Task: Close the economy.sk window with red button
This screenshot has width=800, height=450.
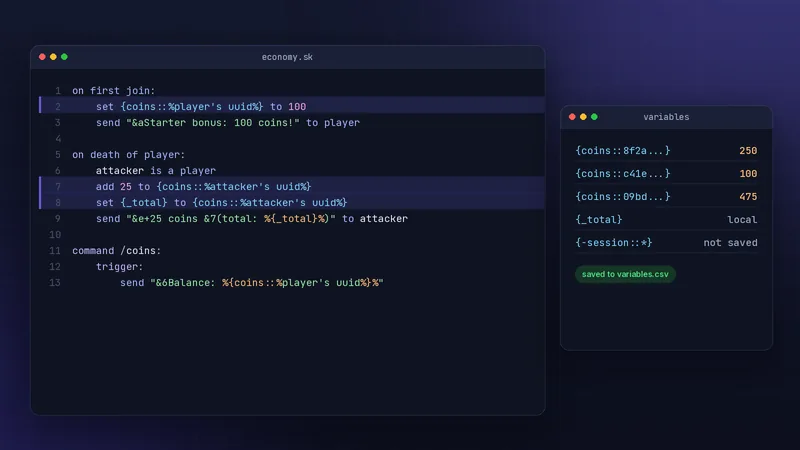Action: pyautogui.click(x=42, y=57)
